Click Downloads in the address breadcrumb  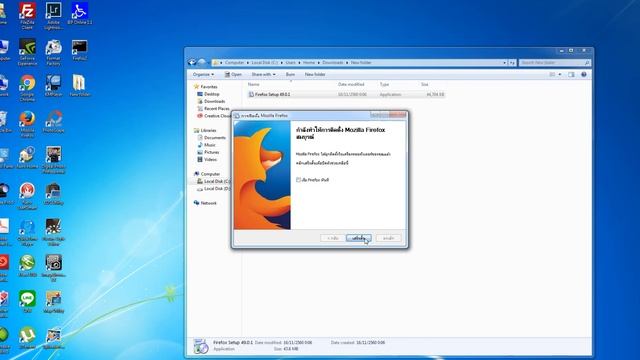pyautogui.click(x=333, y=62)
